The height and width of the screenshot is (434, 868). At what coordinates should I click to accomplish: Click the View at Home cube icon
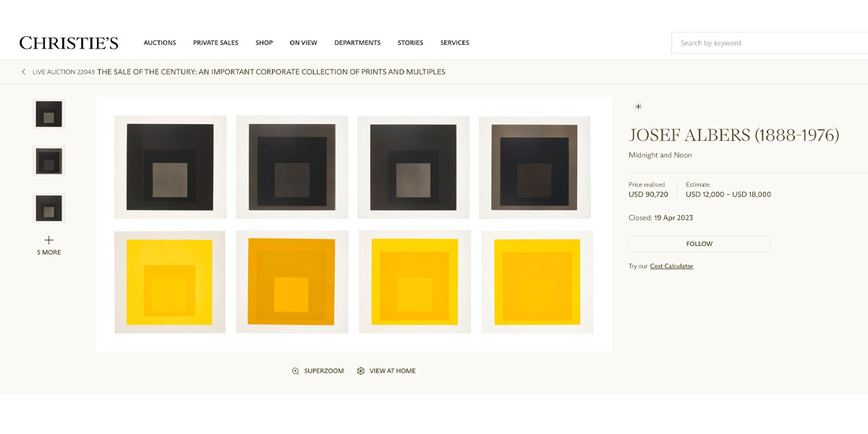[x=361, y=371]
